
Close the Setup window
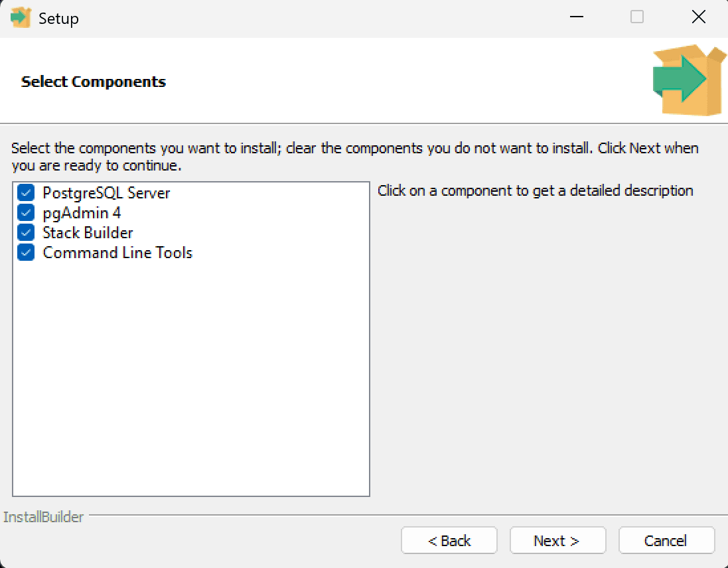pyautogui.click(x=698, y=18)
